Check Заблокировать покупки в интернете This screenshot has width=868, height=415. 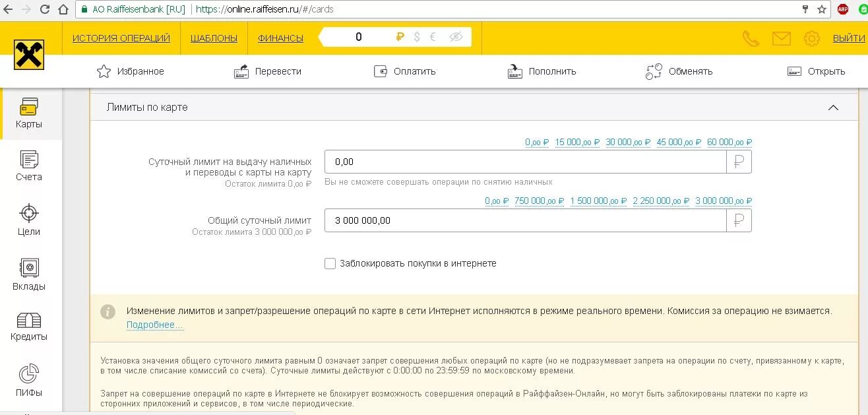click(330, 263)
